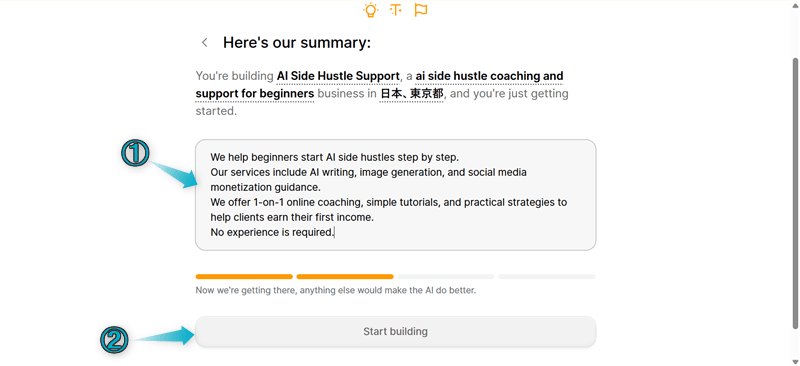Click the Start building button

click(x=395, y=332)
